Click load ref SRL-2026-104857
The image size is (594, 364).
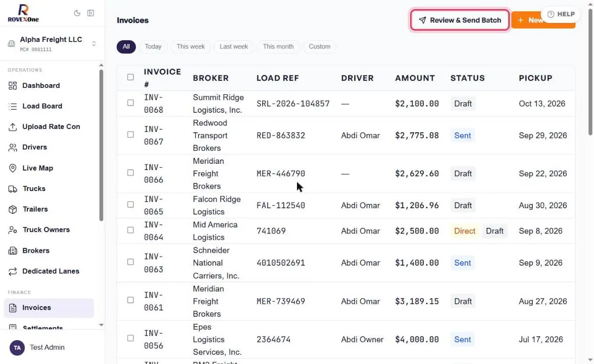(x=293, y=104)
